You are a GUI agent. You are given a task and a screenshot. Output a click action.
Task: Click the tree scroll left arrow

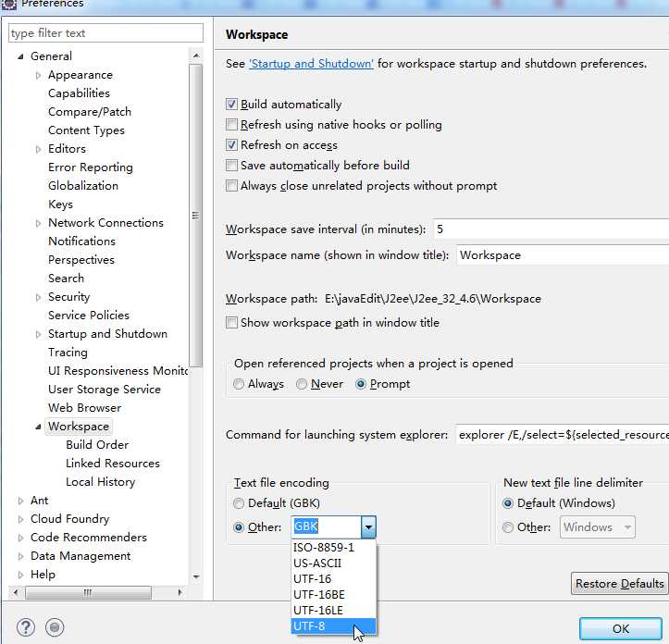point(16,592)
